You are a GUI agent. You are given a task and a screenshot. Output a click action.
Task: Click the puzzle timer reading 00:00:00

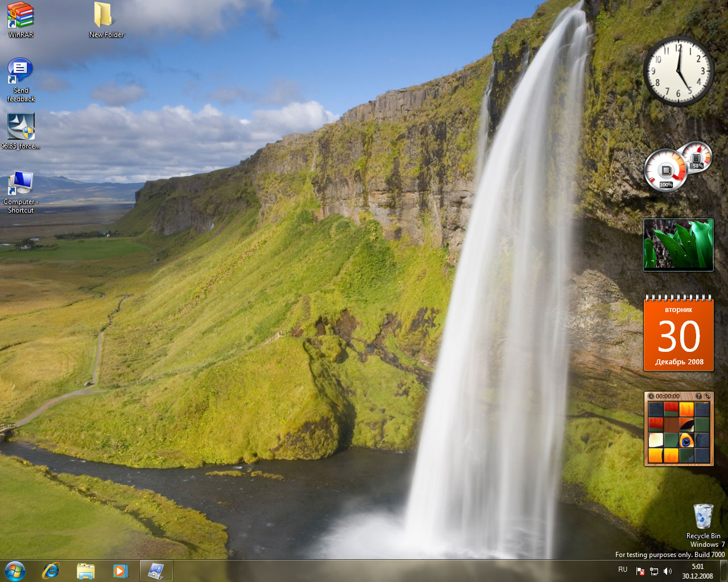pyautogui.click(x=668, y=396)
